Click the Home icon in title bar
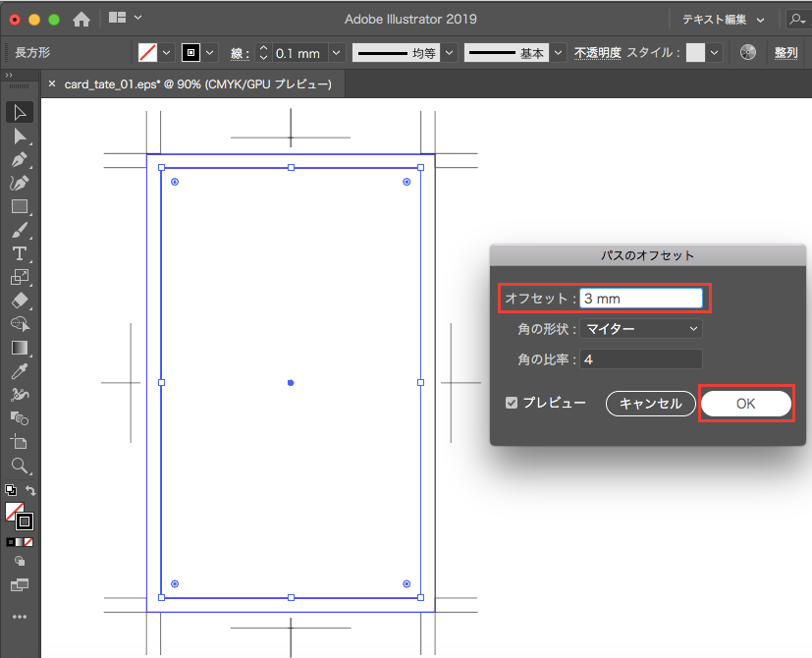The height and width of the screenshot is (658, 812). [x=81, y=19]
